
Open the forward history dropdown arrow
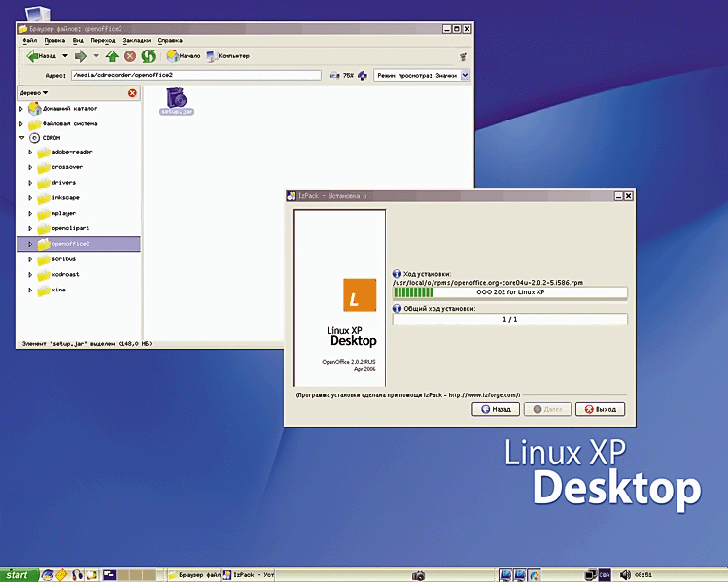pos(96,56)
